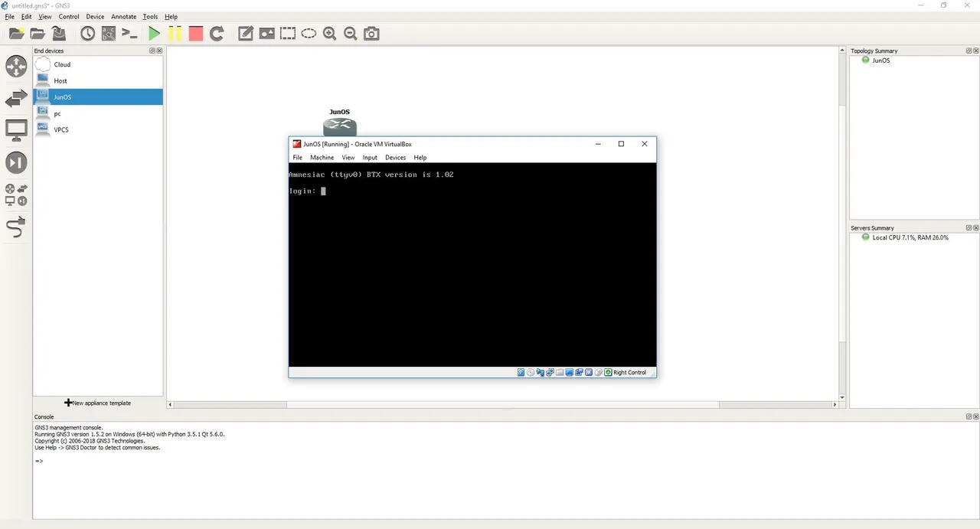Click the canvas horizontal scrollbar
This screenshot has height=529, width=980.
(x=503, y=404)
